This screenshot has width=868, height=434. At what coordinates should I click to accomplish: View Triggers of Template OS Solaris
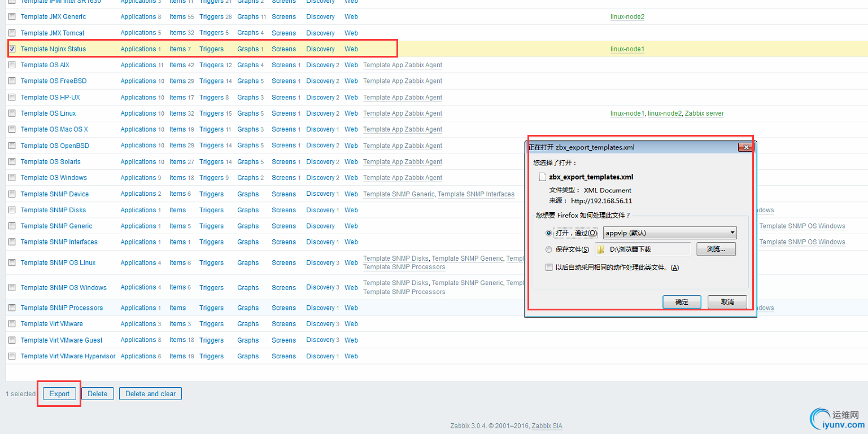point(212,162)
